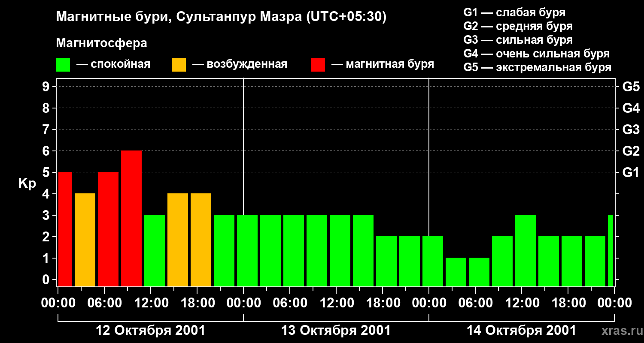The height and width of the screenshot is (343, 644).
Task: Click the orange 'возбужденная' legend swatch
Action: click(x=179, y=65)
